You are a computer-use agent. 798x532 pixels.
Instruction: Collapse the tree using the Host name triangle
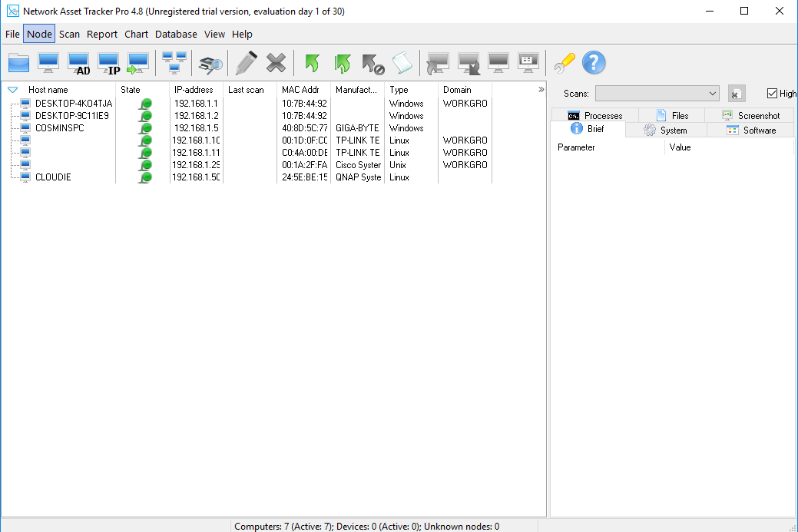point(13,90)
